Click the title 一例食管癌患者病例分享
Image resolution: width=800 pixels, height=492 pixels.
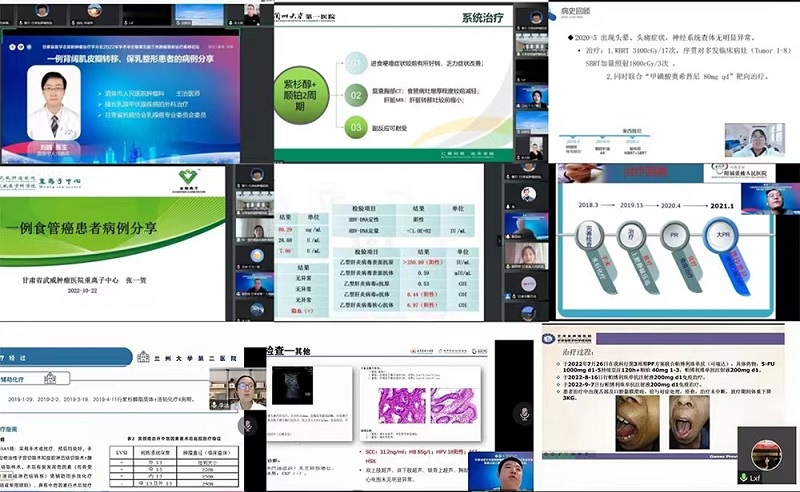81,228
